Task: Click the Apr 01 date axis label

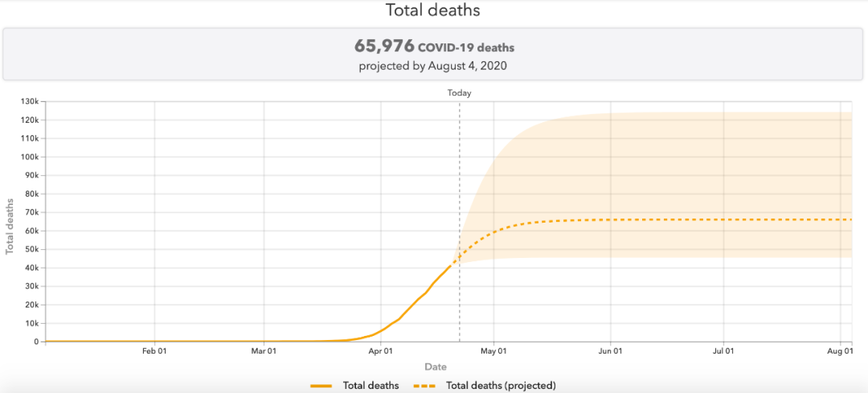Action: click(x=381, y=351)
